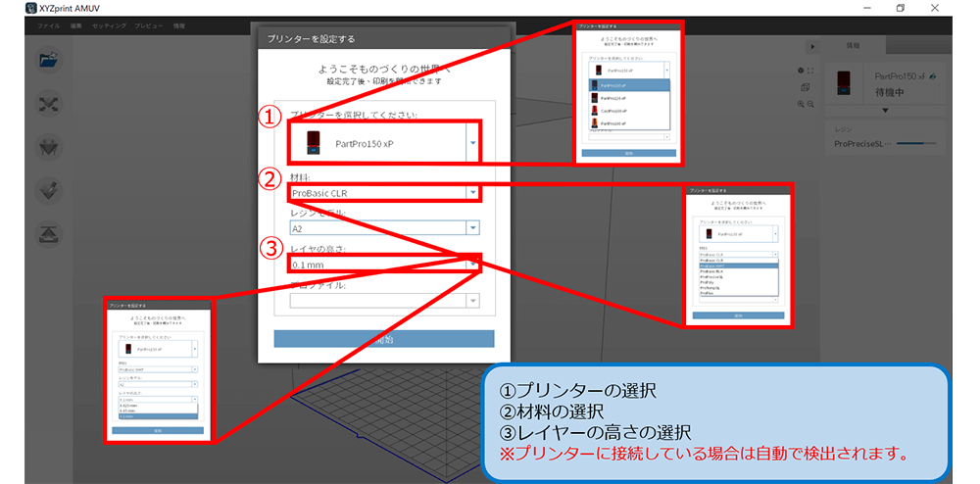Click the XYZprint AMUV app icon in title bar
This screenshot has height=484, width=980.
coord(29,9)
